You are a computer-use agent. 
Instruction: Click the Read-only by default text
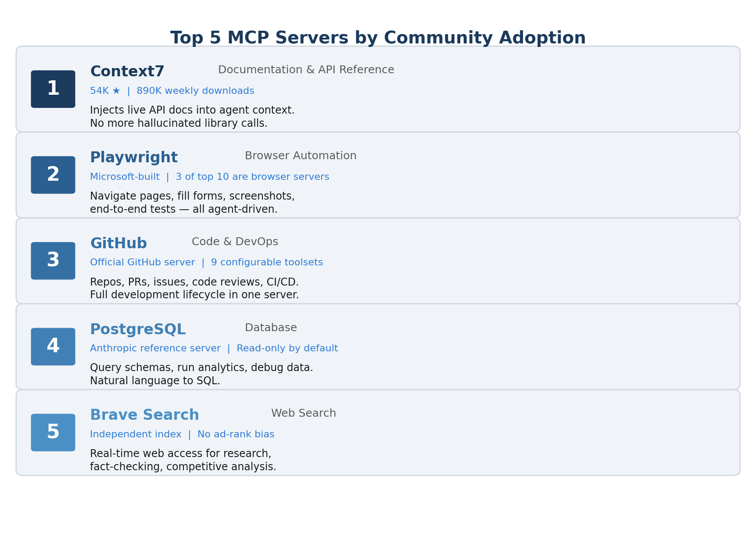click(x=287, y=349)
